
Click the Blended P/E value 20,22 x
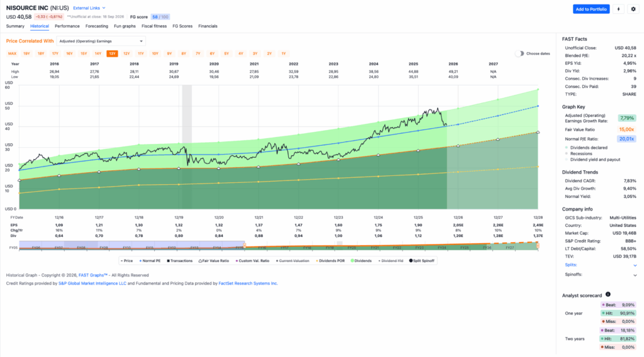pyautogui.click(x=629, y=56)
